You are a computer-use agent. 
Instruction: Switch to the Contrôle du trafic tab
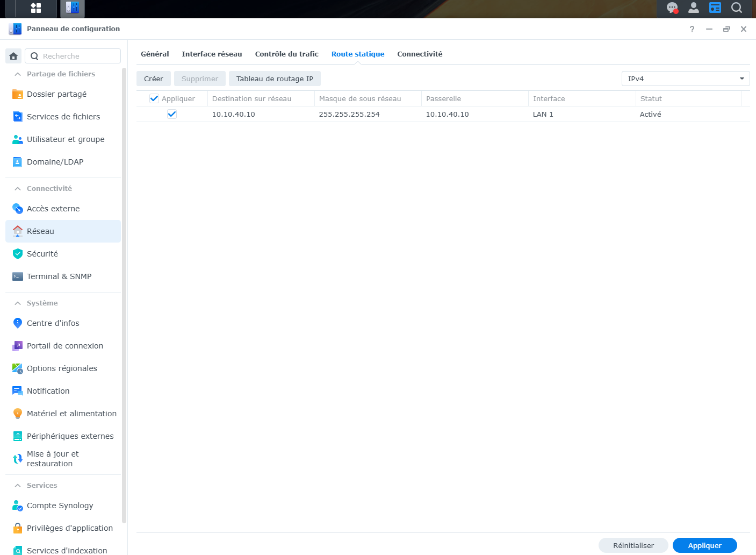click(x=286, y=54)
